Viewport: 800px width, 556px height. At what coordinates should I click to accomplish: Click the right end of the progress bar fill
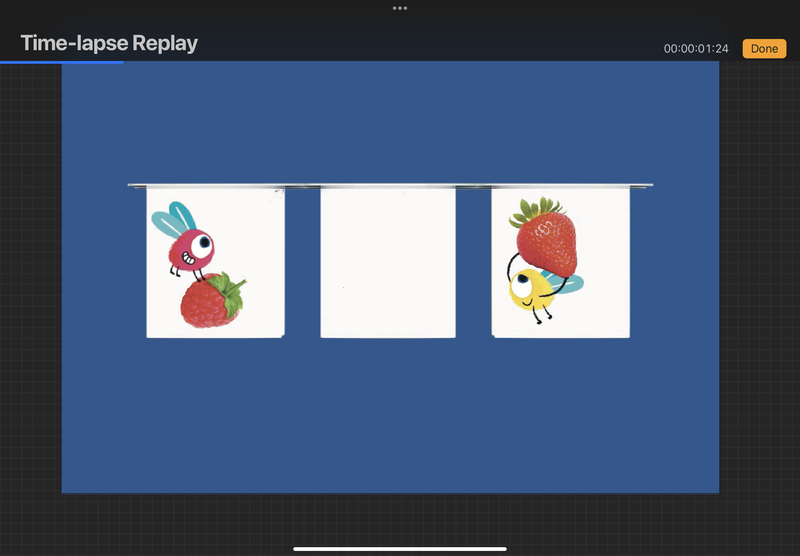pos(122,62)
